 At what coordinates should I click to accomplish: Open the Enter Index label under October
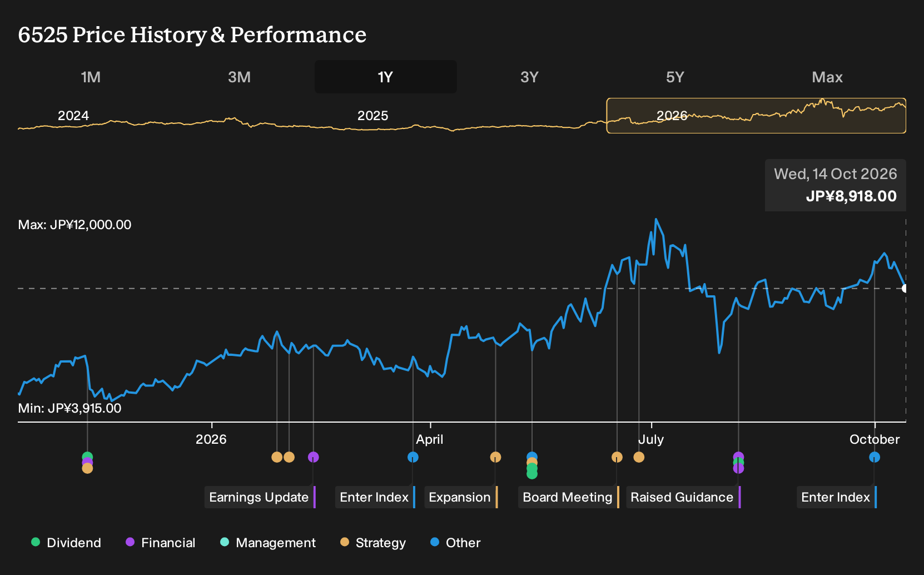837,497
